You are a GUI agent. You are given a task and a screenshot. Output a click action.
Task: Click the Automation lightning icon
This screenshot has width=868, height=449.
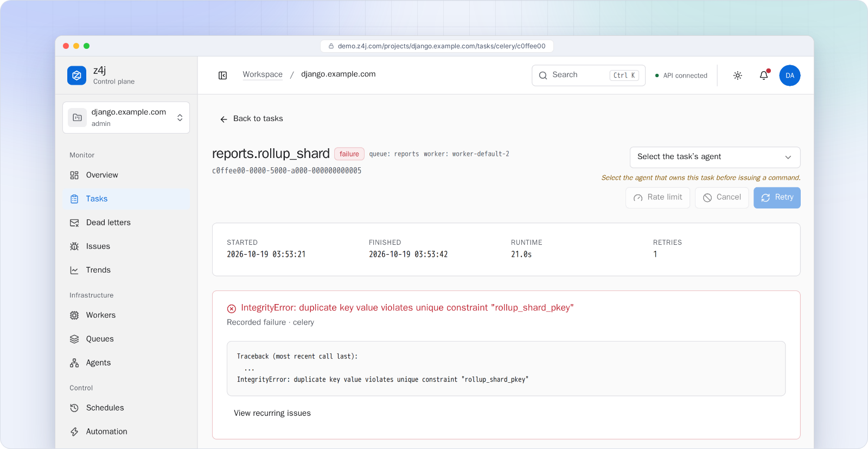[x=74, y=432]
